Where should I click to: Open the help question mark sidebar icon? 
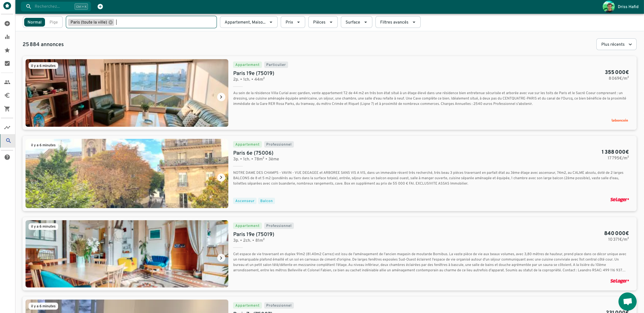pyautogui.click(x=7, y=157)
